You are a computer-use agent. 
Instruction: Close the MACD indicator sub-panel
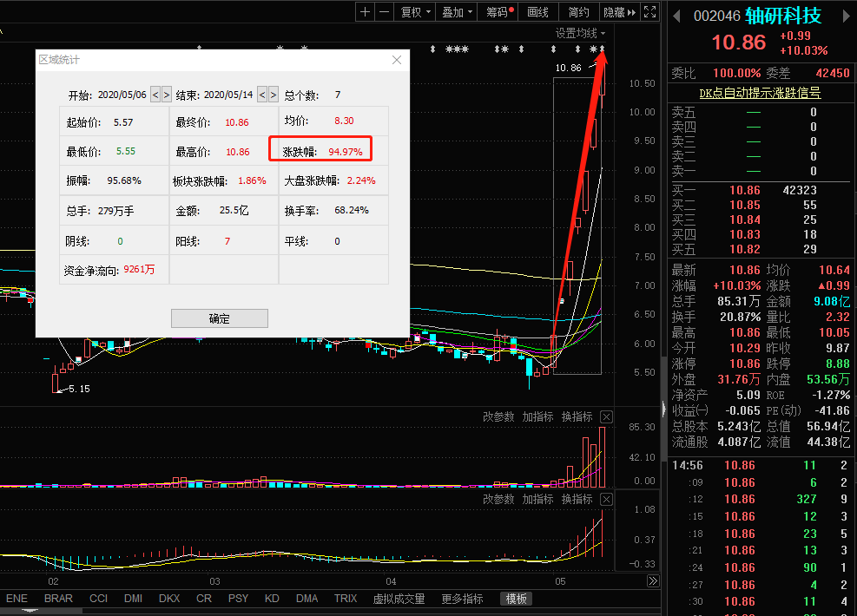(606, 500)
